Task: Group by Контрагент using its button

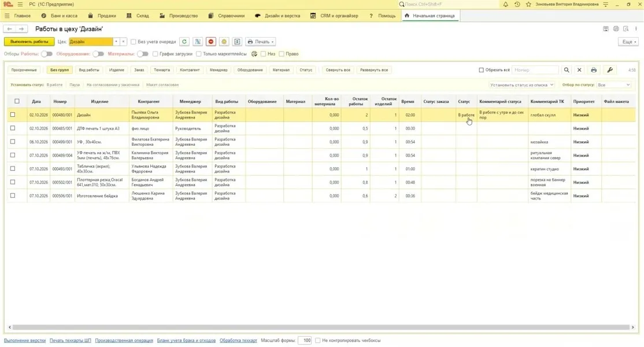Action: pyautogui.click(x=190, y=70)
